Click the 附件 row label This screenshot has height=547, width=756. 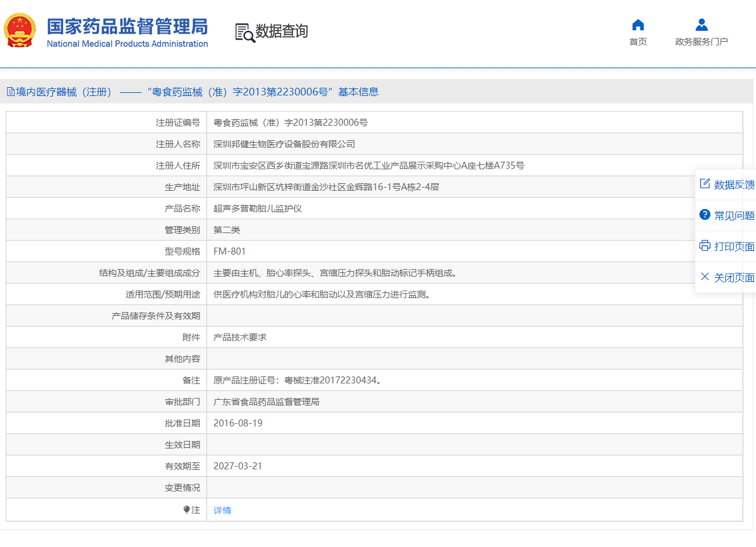point(191,337)
